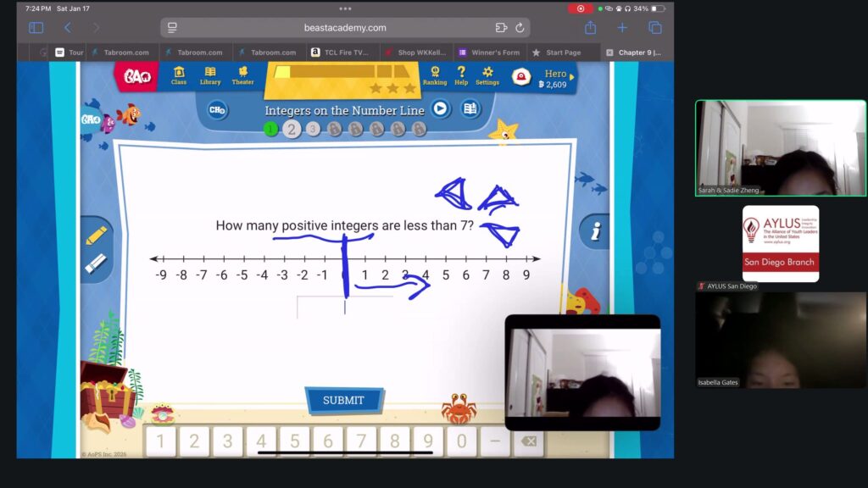Click the info hint button

(x=595, y=231)
